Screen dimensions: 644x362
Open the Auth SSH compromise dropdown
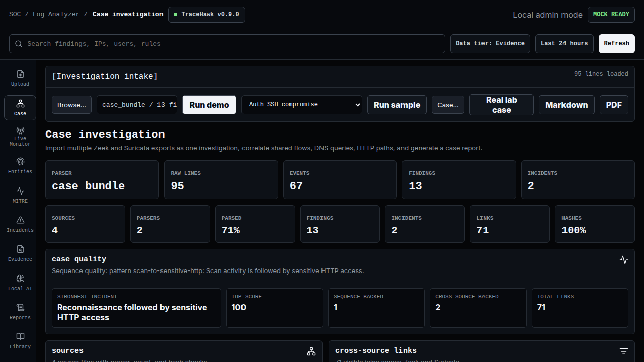coord(302,105)
